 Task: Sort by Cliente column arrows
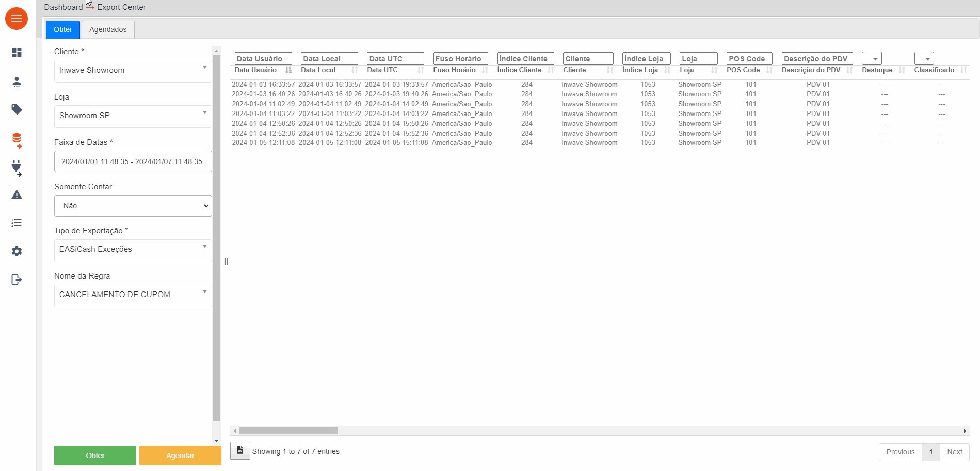(x=610, y=70)
